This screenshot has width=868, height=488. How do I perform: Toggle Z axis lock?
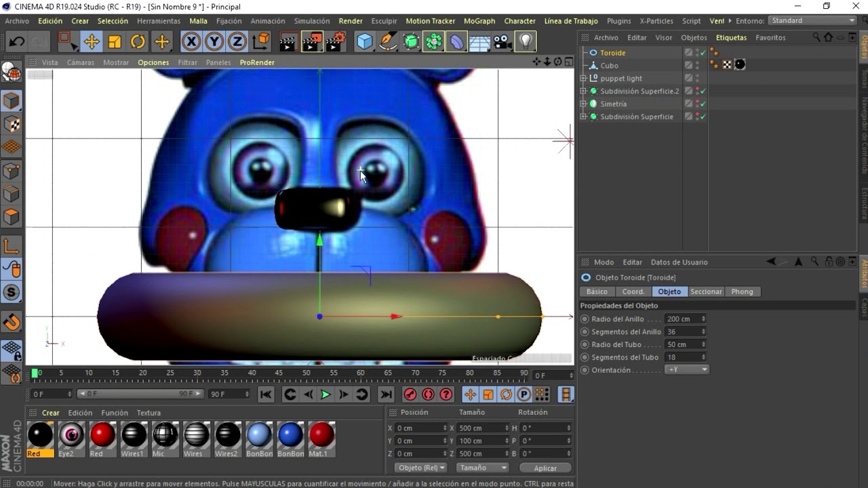(237, 42)
